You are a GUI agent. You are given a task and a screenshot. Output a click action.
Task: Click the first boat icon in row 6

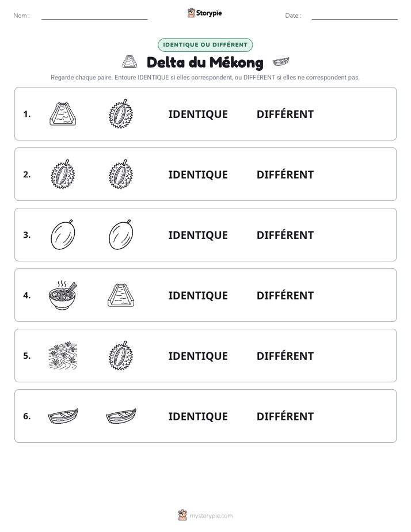63,416
